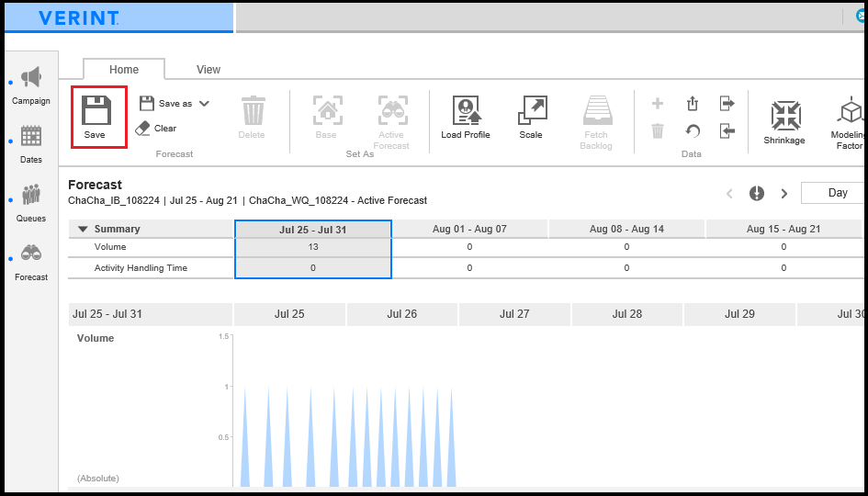Click the Jul 28 day column header
The width and height of the screenshot is (868, 496).
click(627, 314)
